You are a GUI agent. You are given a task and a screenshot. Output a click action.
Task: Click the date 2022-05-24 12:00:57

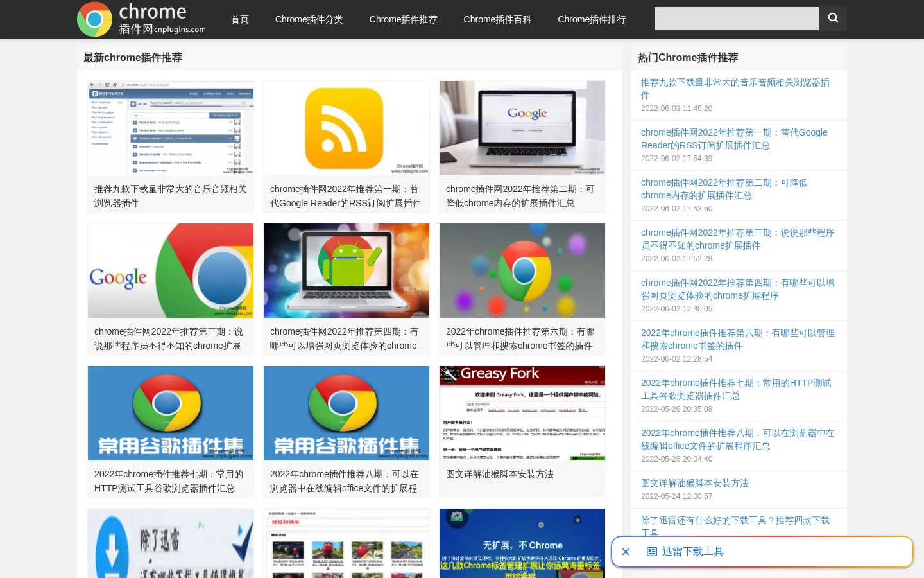tap(677, 496)
